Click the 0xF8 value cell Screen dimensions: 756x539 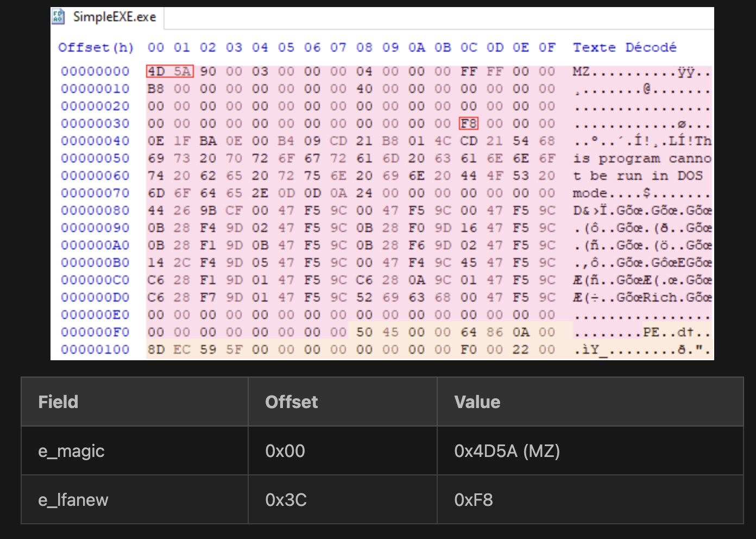pos(474,500)
